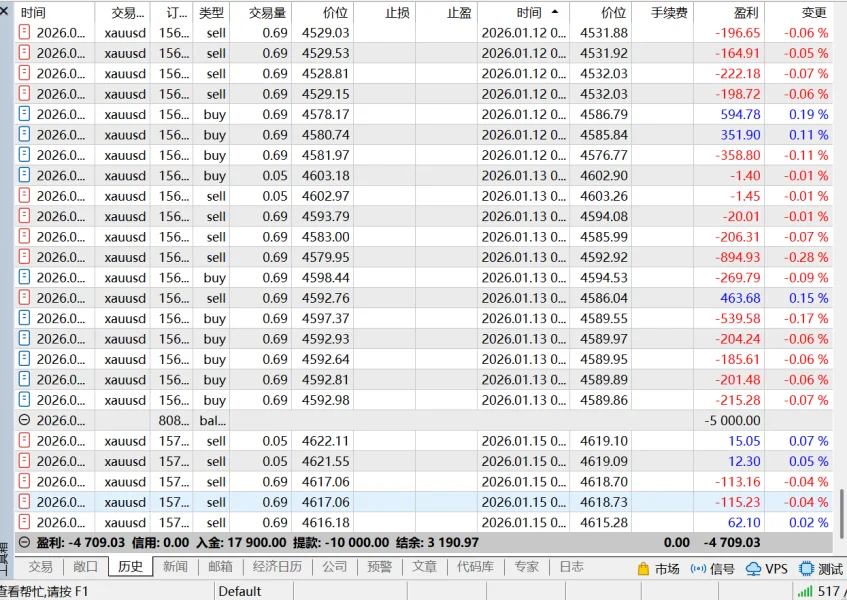Click the summary row circle icon beside 盈利
Viewport: 847px width, 600px height.
(x=24, y=542)
